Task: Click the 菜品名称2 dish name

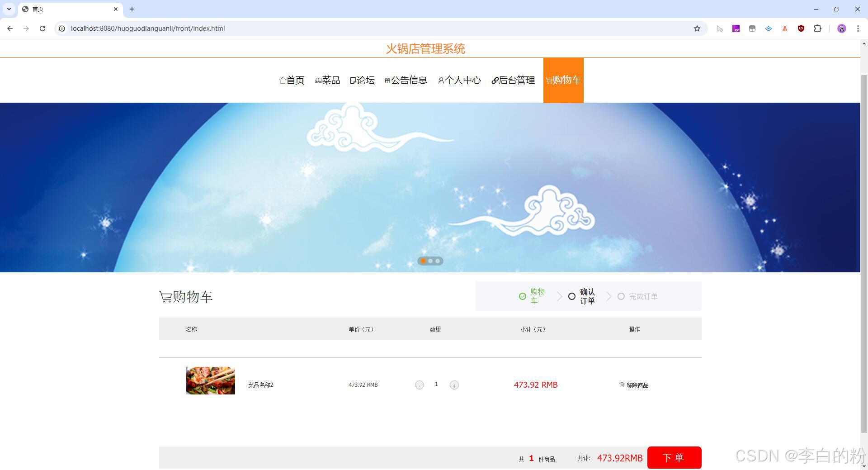Action: click(260, 385)
